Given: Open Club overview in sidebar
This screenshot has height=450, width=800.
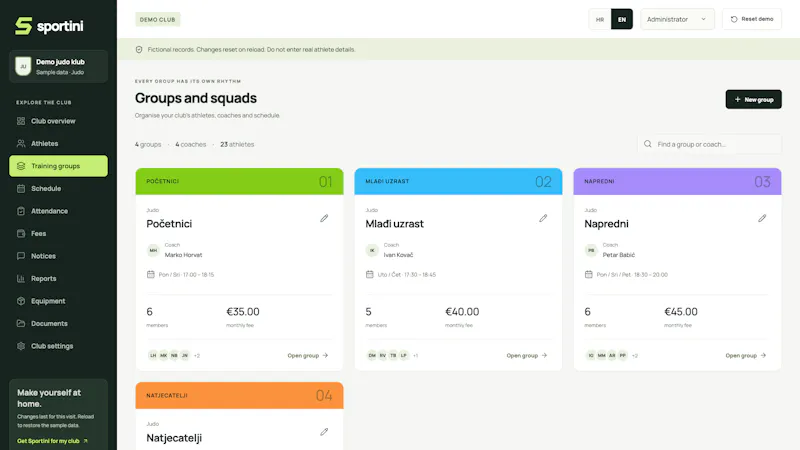Looking at the screenshot, I should (x=58, y=121).
